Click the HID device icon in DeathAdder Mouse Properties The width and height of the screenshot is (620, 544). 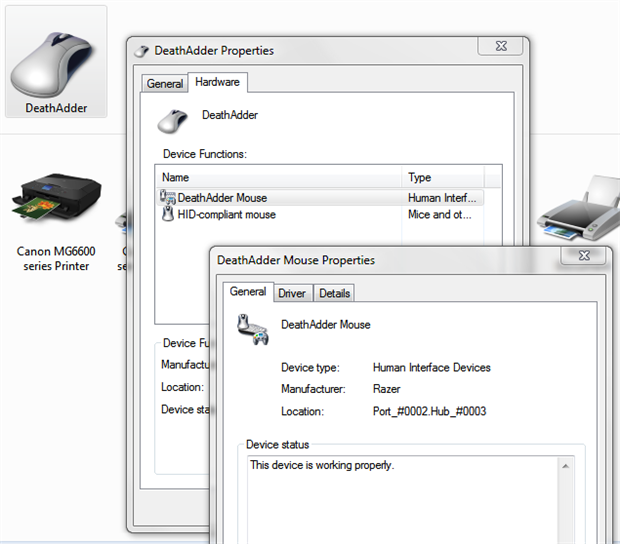[x=253, y=329]
